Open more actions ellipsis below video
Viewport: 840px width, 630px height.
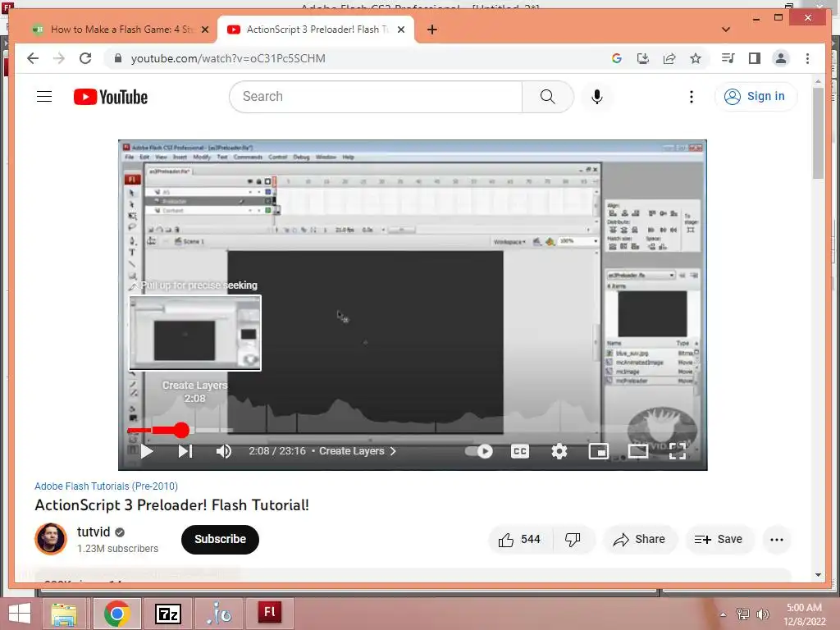tap(777, 540)
